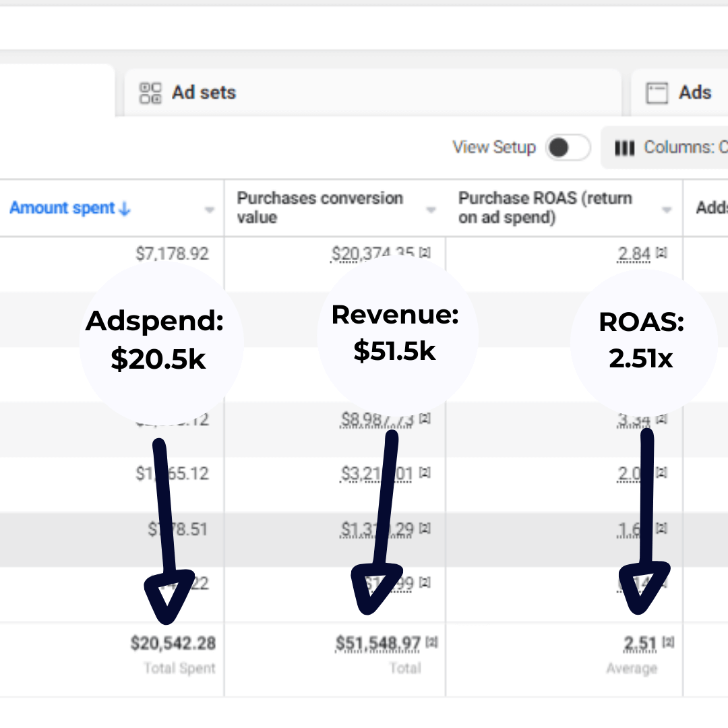Click the Amount spent sort arrow
The width and height of the screenshot is (728, 728).
point(124,210)
